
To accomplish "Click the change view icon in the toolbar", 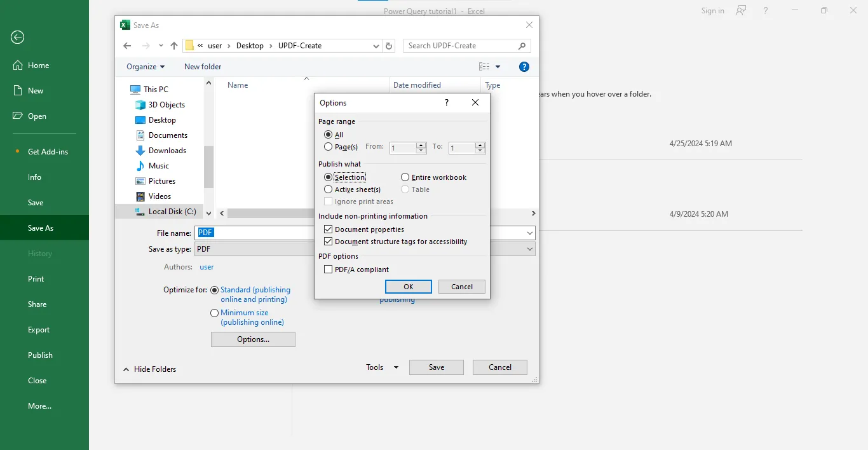I will pyautogui.click(x=485, y=66).
